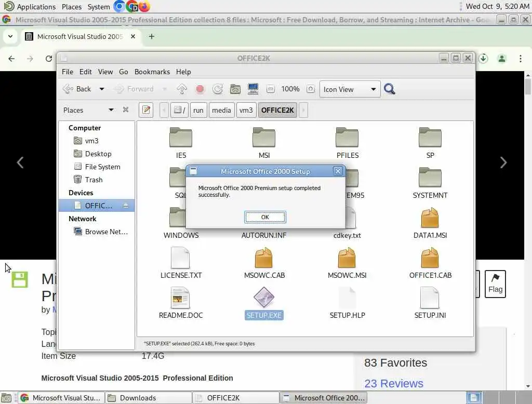The height and width of the screenshot is (404, 532).
Task: Open the Go menu
Action: coord(124,72)
